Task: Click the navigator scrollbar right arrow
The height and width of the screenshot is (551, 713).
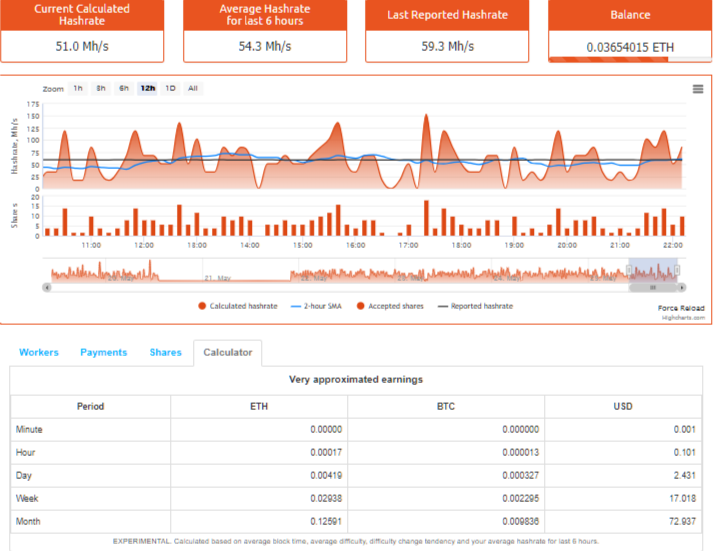Action: [682, 287]
